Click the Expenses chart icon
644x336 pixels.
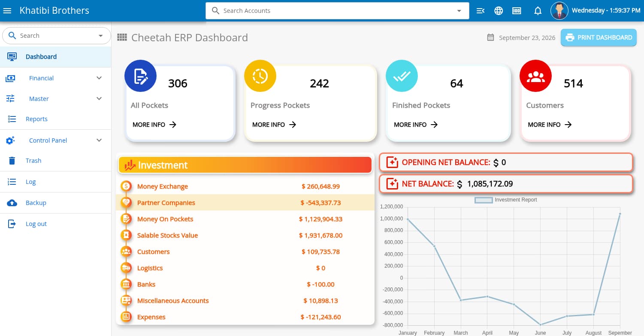click(x=126, y=317)
